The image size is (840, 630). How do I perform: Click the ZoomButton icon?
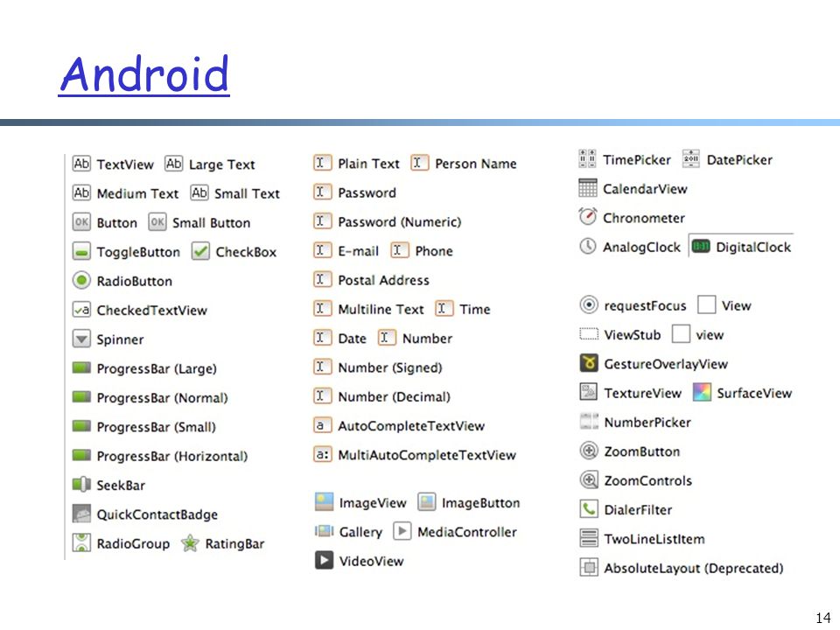[x=589, y=451]
